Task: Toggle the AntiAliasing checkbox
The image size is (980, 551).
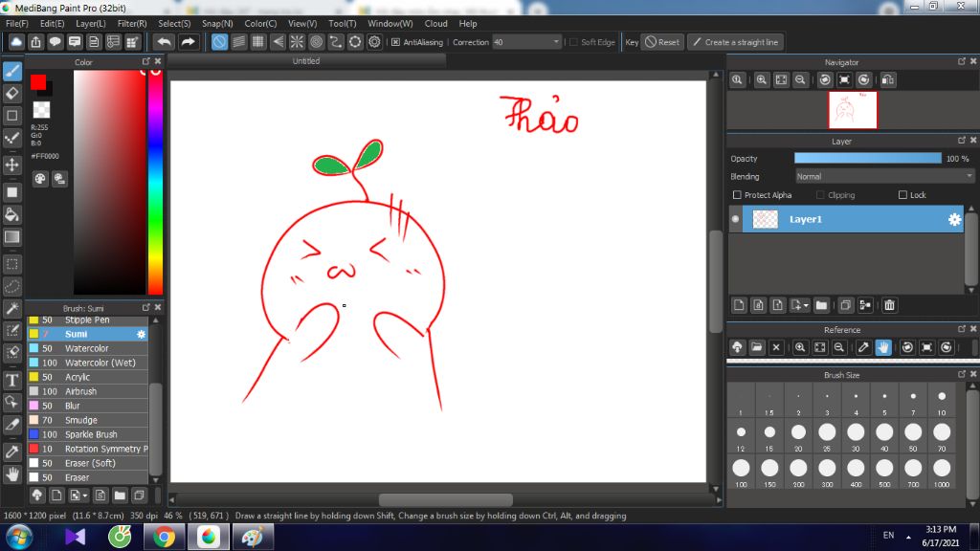Action: coord(395,42)
